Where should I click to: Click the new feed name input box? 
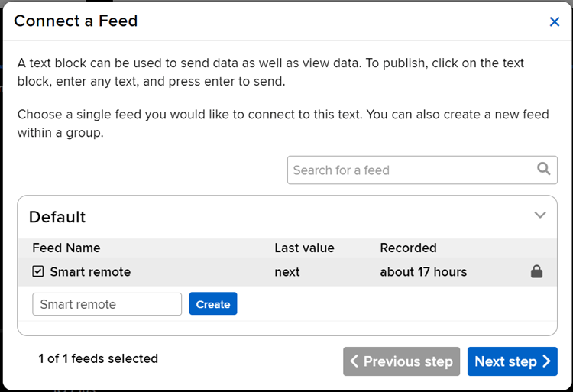107,304
